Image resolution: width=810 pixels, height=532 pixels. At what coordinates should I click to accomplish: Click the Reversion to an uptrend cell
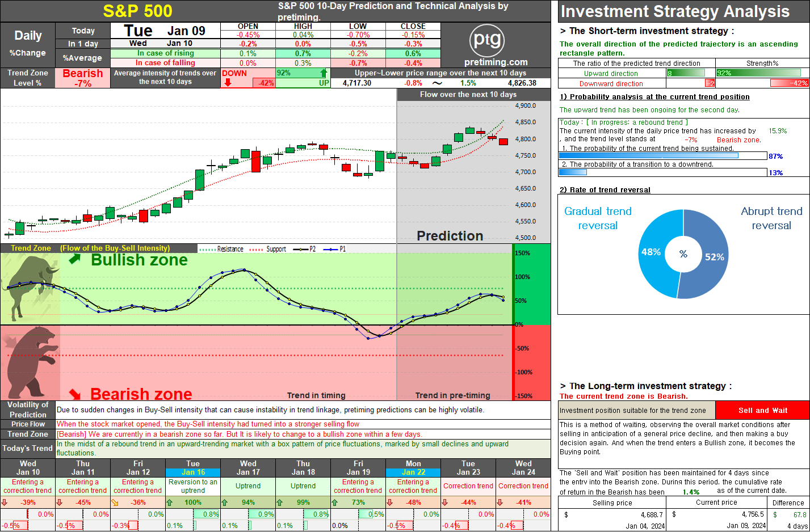click(x=193, y=486)
